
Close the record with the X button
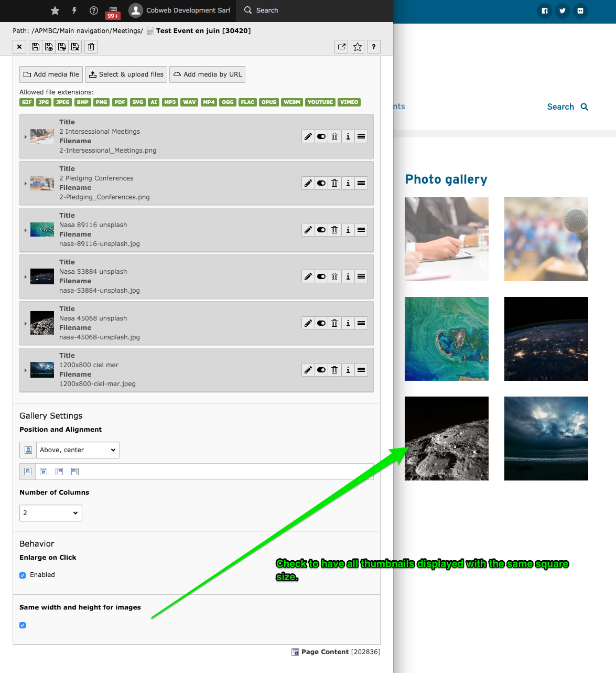19,47
